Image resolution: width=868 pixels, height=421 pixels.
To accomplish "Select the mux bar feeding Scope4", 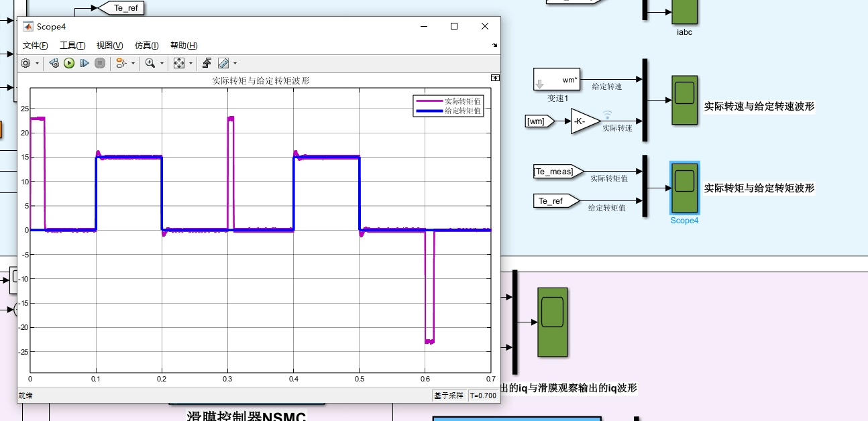I will click(x=645, y=186).
